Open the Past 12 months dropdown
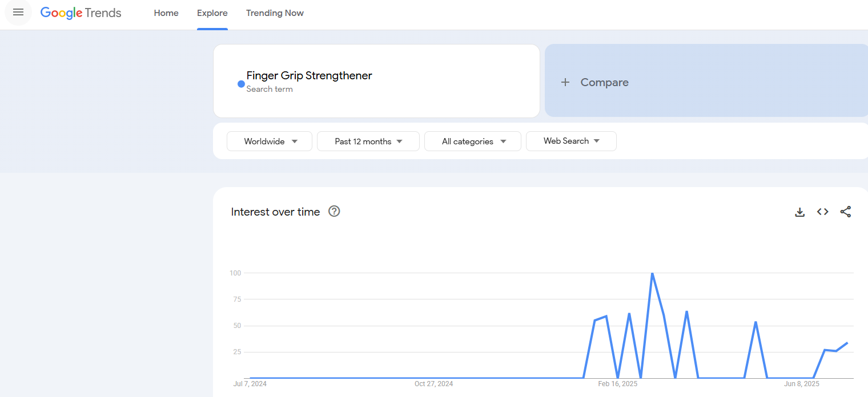 point(368,141)
